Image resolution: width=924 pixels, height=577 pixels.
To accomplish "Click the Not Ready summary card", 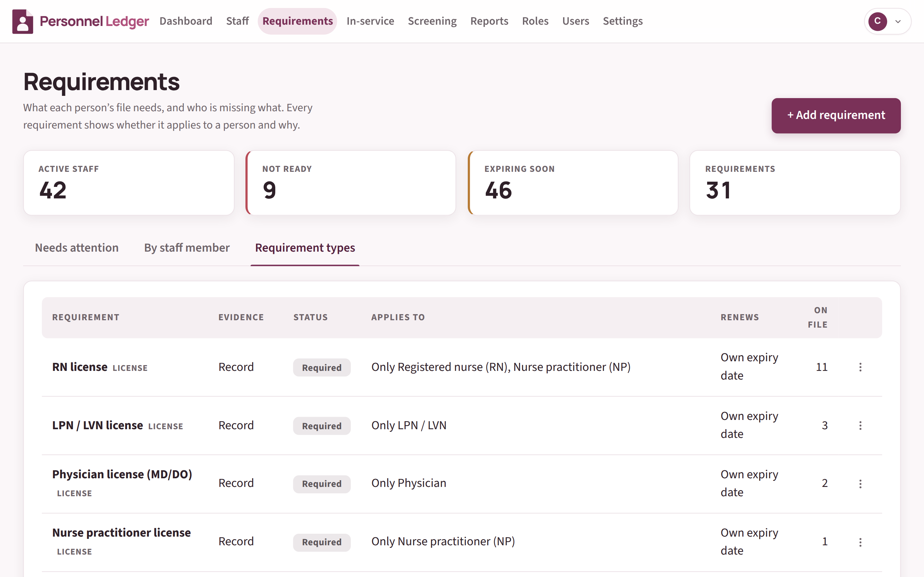I will point(350,183).
